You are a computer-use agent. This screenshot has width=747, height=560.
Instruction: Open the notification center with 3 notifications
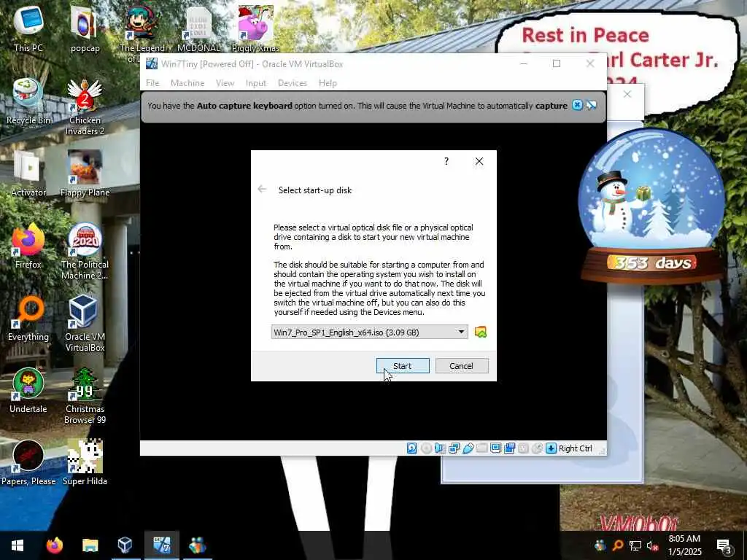724,545
